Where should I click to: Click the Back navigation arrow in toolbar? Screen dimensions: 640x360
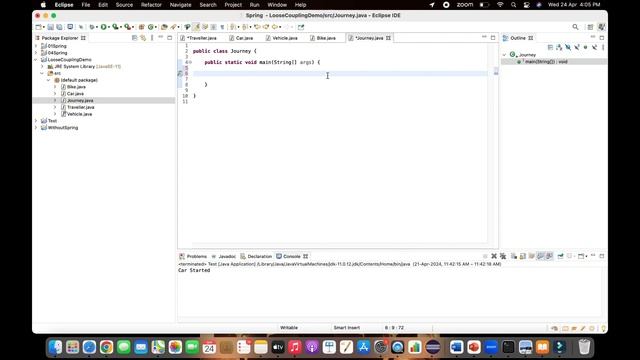coord(275,27)
